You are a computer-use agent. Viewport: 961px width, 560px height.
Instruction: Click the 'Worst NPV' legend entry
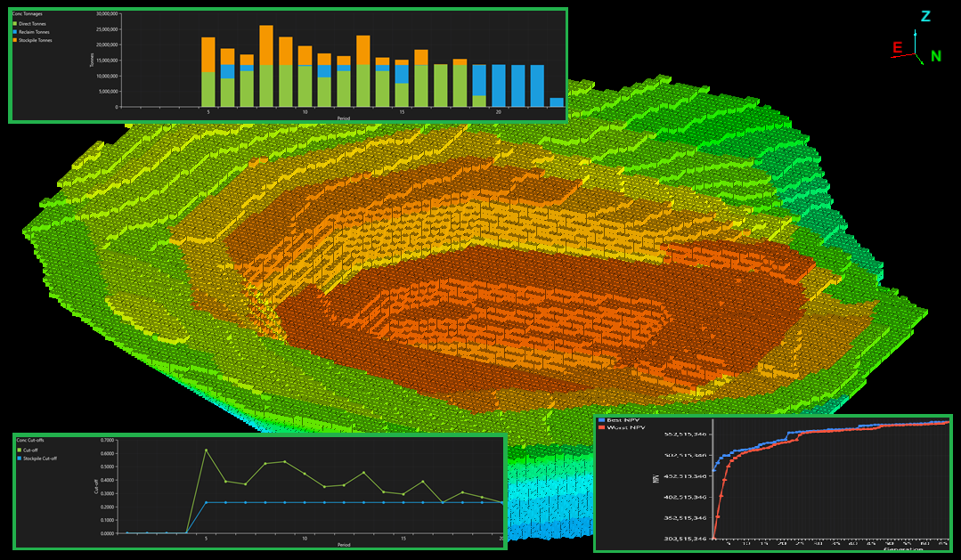click(x=622, y=427)
